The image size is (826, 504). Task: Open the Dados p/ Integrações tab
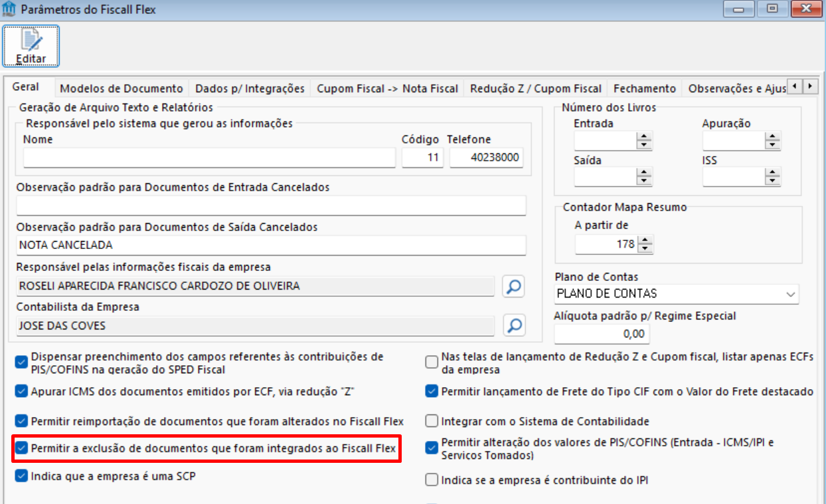[250, 88]
